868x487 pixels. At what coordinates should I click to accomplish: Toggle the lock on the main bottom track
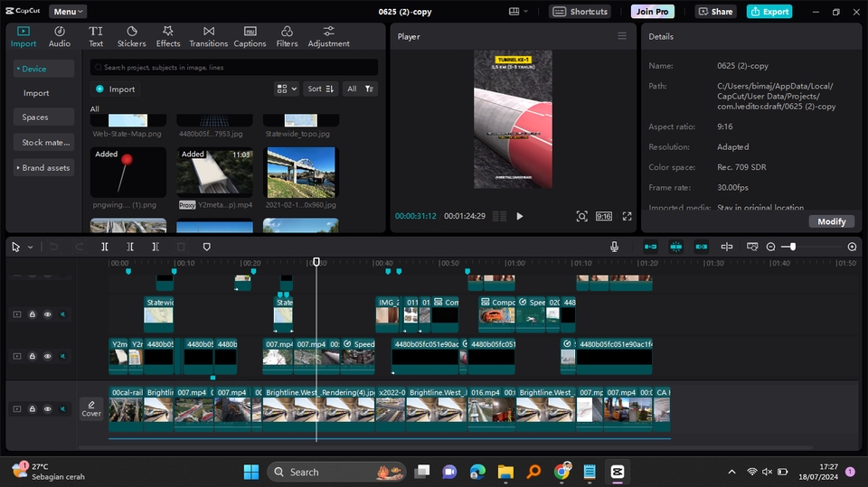coord(33,408)
